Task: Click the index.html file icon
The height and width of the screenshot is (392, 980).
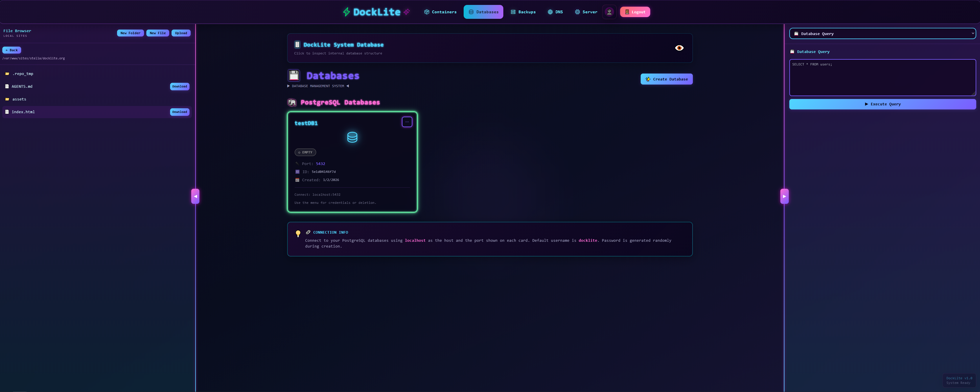Action: pyautogui.click(x=7, y=112)
